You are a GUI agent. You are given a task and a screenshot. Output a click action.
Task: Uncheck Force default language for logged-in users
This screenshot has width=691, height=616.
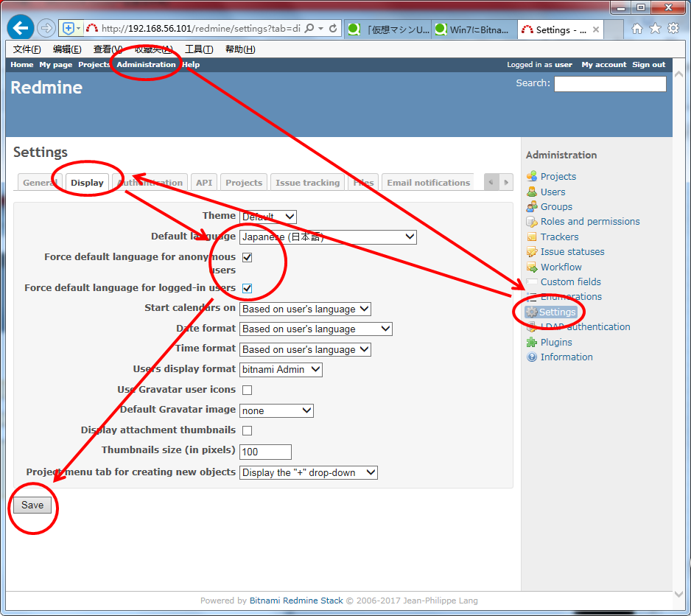tap(248, 288)
